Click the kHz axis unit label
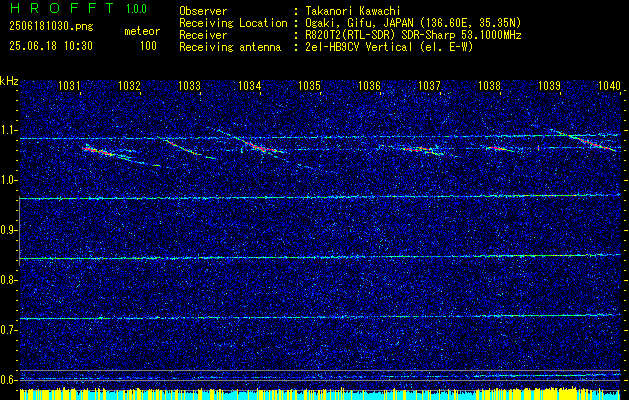Screen dimensions: 629x400 pyautogui.click(x=9, y=81)
